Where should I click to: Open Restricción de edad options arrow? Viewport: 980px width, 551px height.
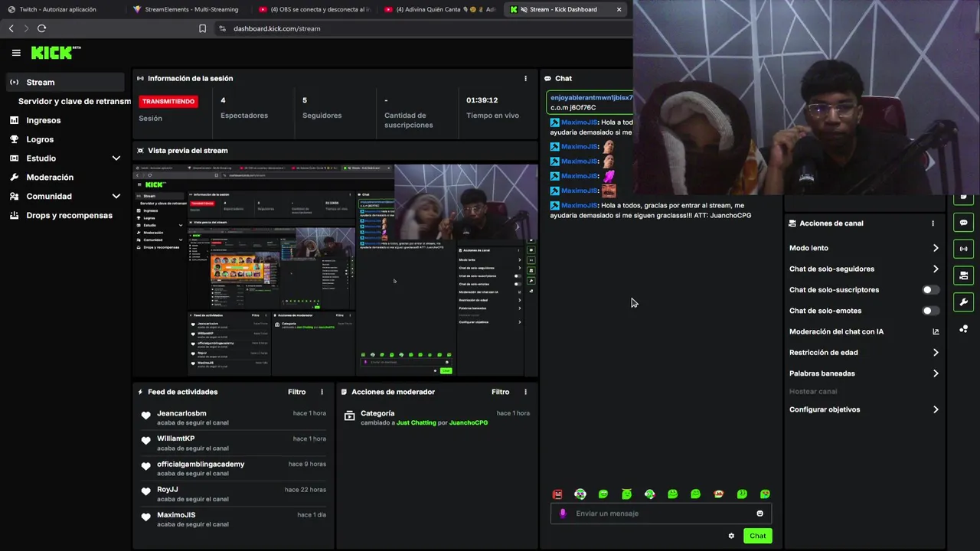click(x=936, y=353)
